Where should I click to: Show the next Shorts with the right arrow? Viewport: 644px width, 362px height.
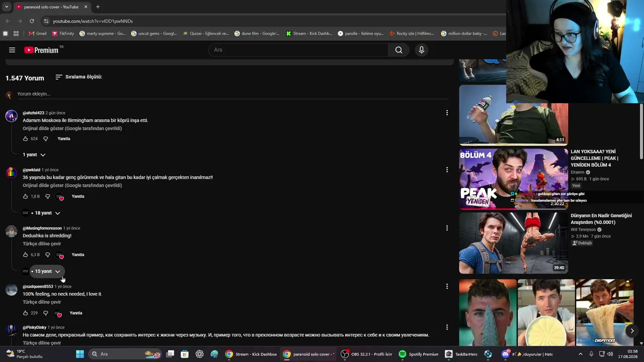(632, 330)
